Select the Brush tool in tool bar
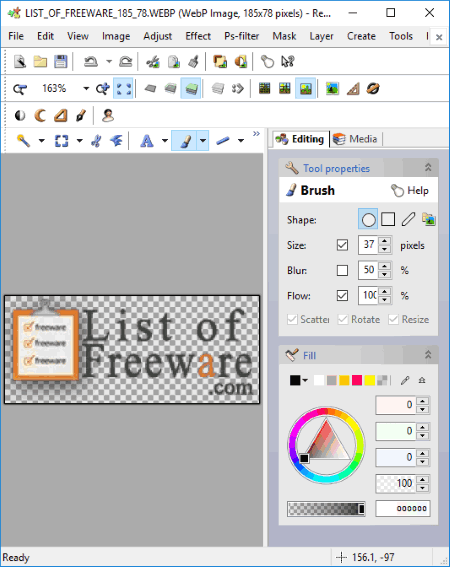Image resolution: width=450 pixels, height=567 pixels. pos(185,141)
